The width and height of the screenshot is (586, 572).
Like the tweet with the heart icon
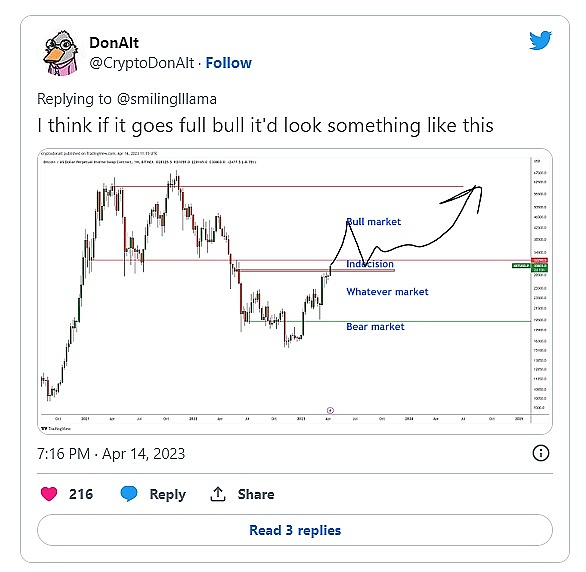tap(49, 494)
